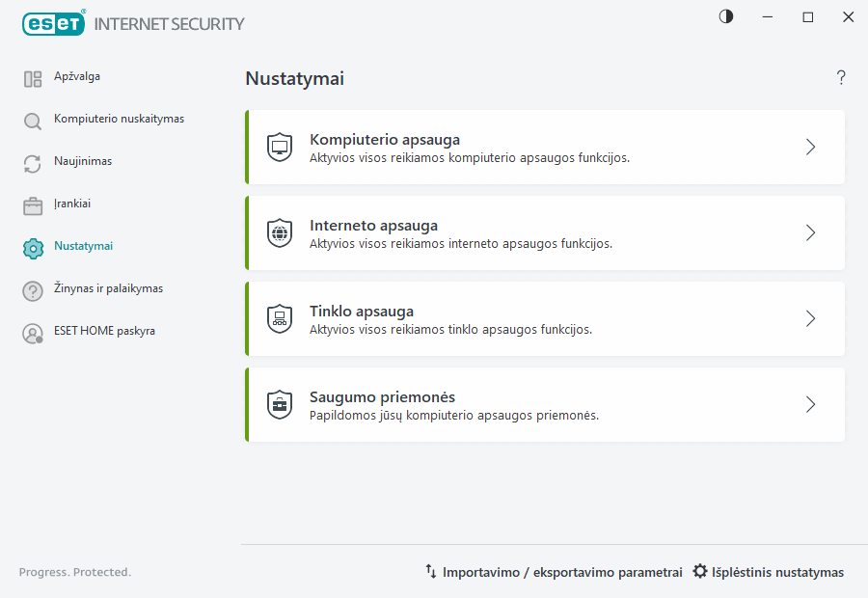Expand Saugumo priemonės via its chevron
The image size is (868, 598).
pos(810,404)
